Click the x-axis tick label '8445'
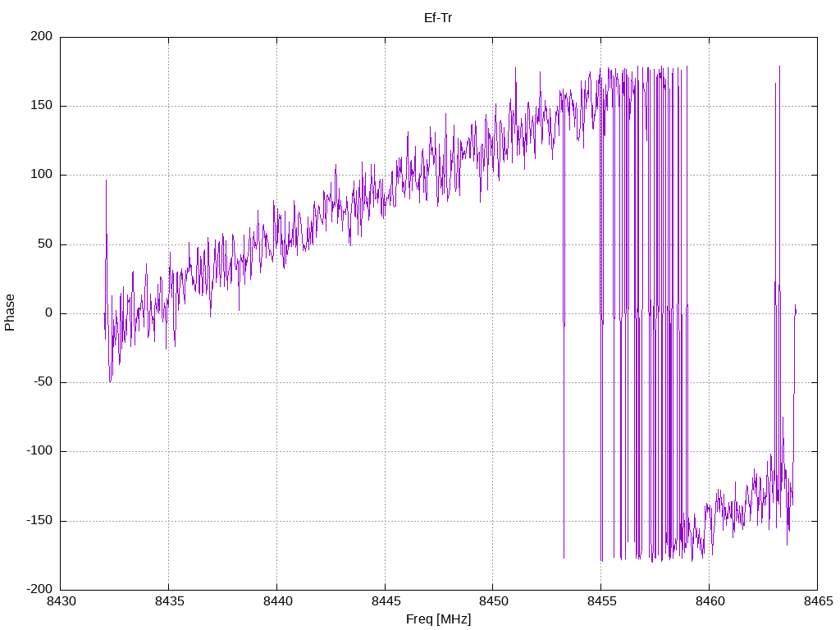Screen dimensions: 840x630 [x=386, y=601]
